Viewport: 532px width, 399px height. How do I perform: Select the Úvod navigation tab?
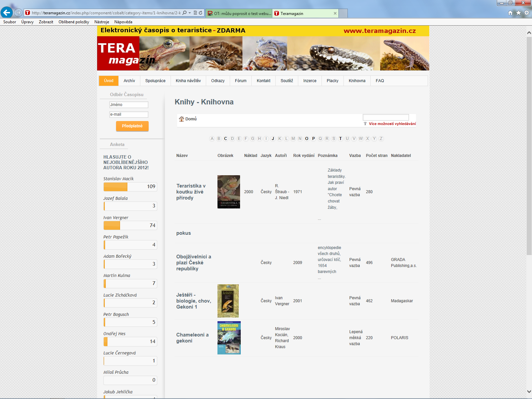coord(109,81)
